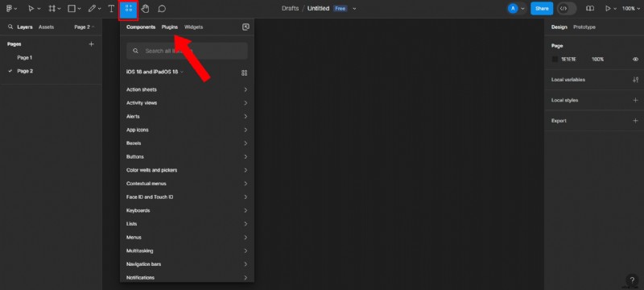The image size is (644, 290).
Task: Open Notifications component category
Action: coord(187,278)
